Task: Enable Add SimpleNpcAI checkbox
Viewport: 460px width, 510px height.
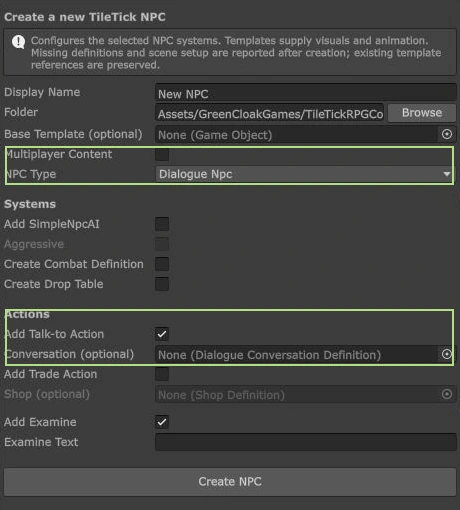Action: (x=162, y=224)
